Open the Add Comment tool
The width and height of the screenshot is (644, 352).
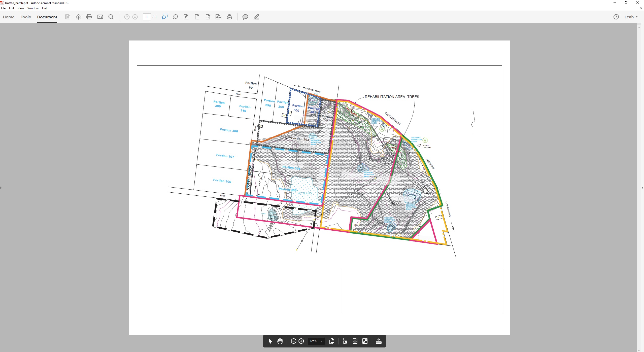click(245, 17)
